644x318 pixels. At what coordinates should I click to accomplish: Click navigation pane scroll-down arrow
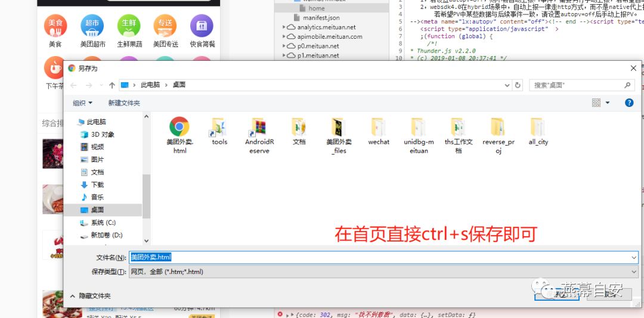click(x=146, y=241)
